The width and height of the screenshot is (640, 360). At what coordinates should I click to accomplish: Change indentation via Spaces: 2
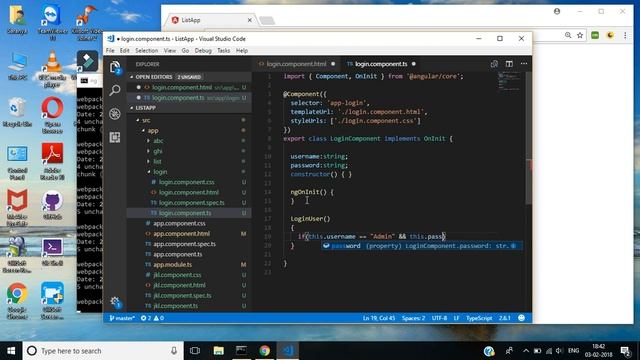pos(413,318)
